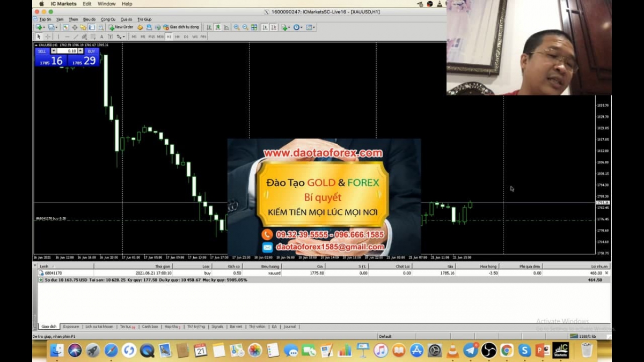Toggle the Navigator folder-star icon
644x362 pixels.
pyautogui.click(x=83, y=27)
